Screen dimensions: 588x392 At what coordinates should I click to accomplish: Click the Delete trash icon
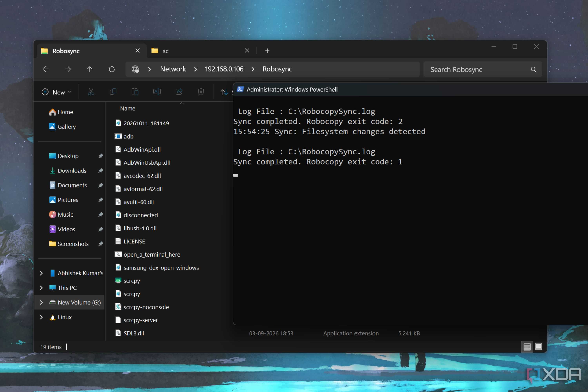coord(201,92)
